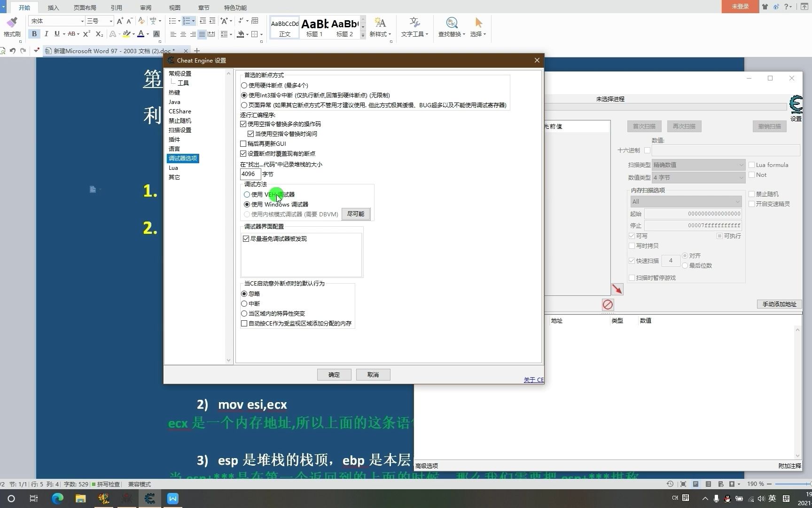Open the 关于 CE link
The width and height of the screenshot is (812, 508).
pos(534,380)
